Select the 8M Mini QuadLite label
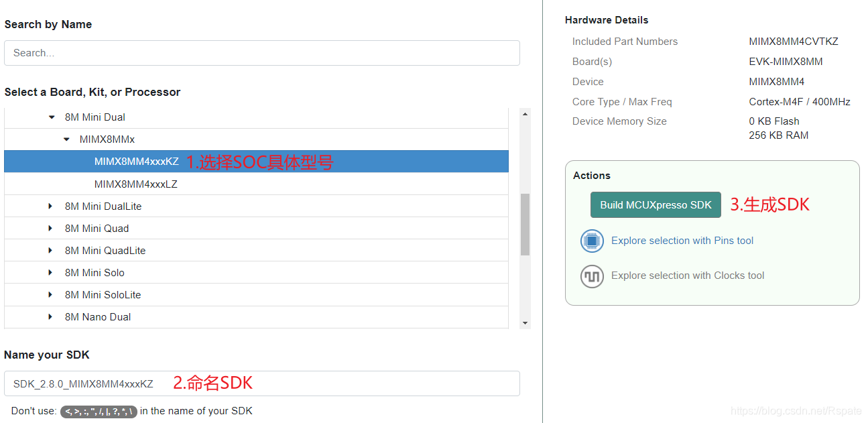Image resolution: width=868 pixels, height=423 pixels. [x=105, y=251]
